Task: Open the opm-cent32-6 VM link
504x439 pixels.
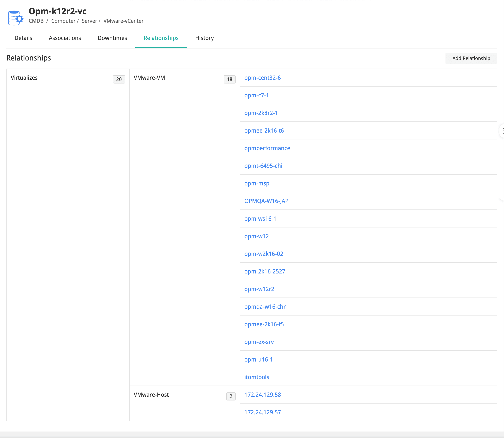Action: click(x=262, y=78)
